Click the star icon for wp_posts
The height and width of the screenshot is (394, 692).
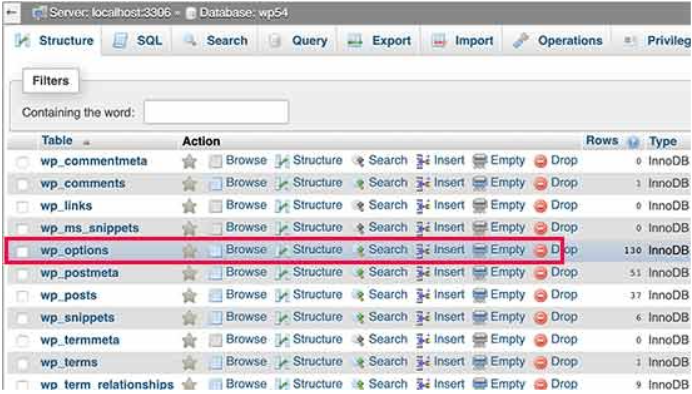[x=189, y=295]
